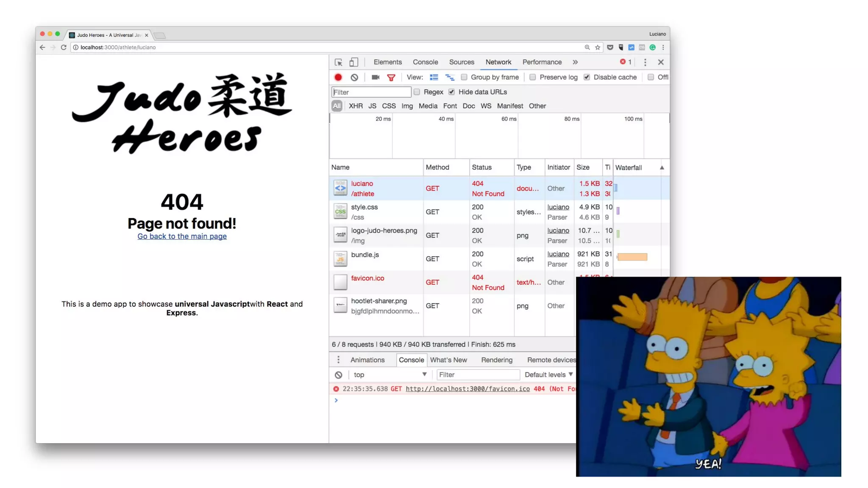Open the DevTools three-dot customize menu
This screenshot has width=868, height=488.
[x=645, y=62]
